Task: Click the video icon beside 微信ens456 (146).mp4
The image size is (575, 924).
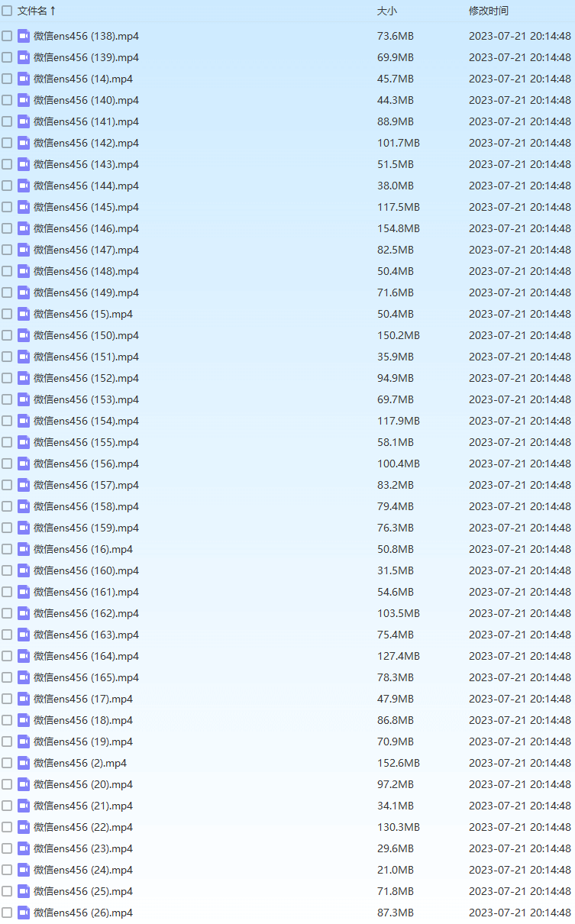Action: click(x=24, y=228)
